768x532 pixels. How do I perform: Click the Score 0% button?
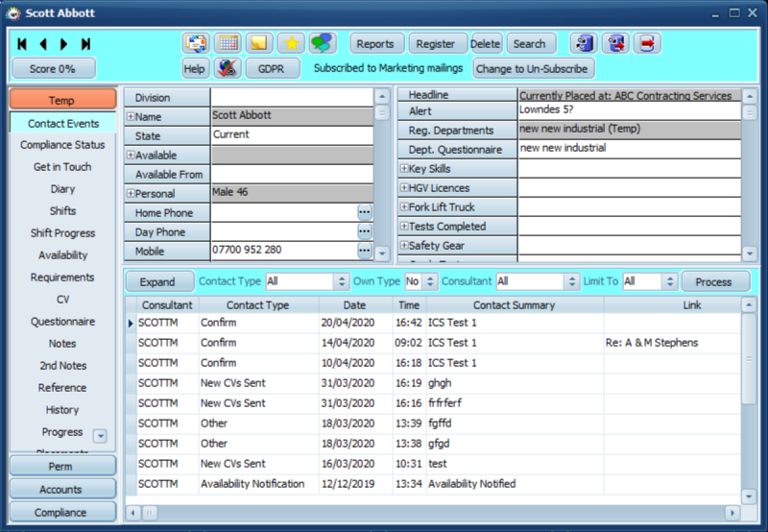click(x=54, y=68)
